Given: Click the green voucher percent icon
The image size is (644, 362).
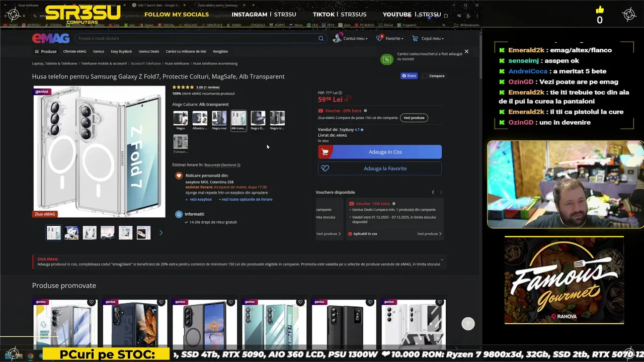Looking at the screenshot, I should coord(387,60).
